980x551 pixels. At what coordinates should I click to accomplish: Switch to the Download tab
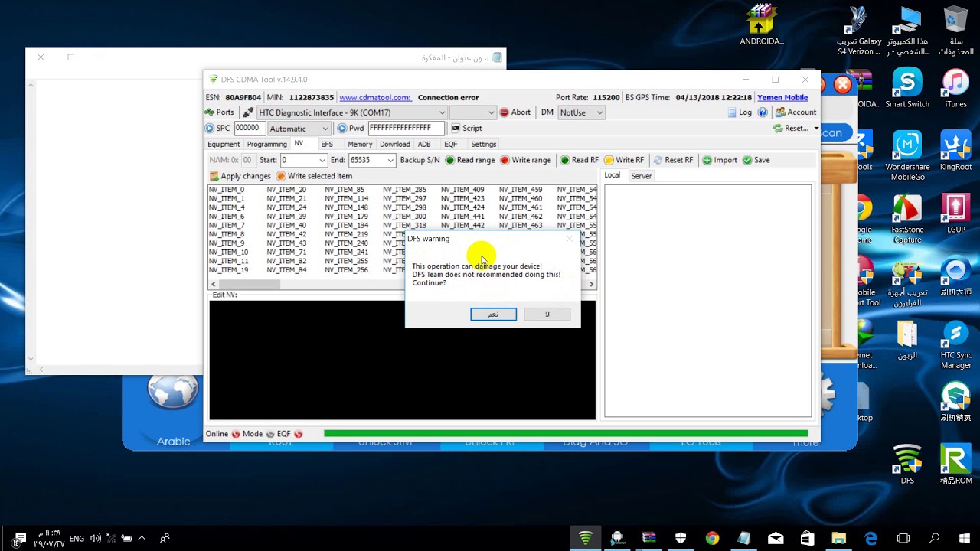395,144
